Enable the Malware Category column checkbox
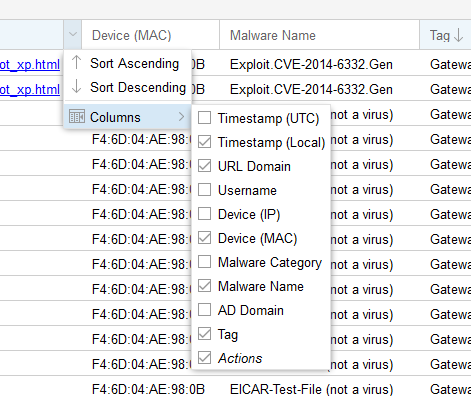The width and height of the screenshot is (471, 396). pos(204,262)
